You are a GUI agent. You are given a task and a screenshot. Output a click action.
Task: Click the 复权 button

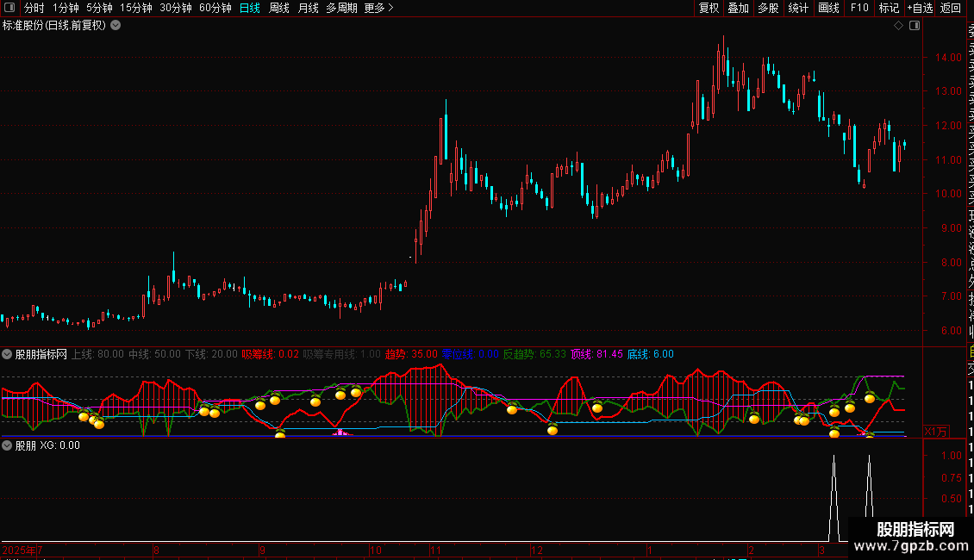(709, 8)
